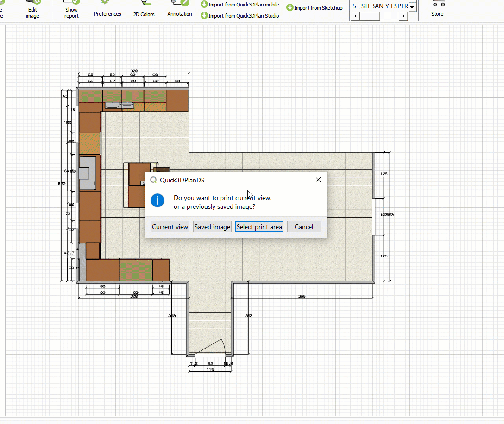
Task: Cancel the print dialog
Action: [304, 227]
